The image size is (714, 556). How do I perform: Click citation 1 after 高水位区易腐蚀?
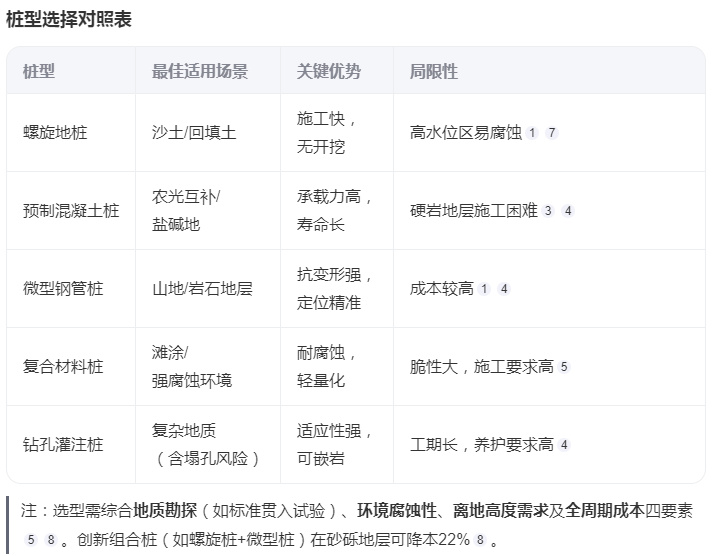pos(533,133)
